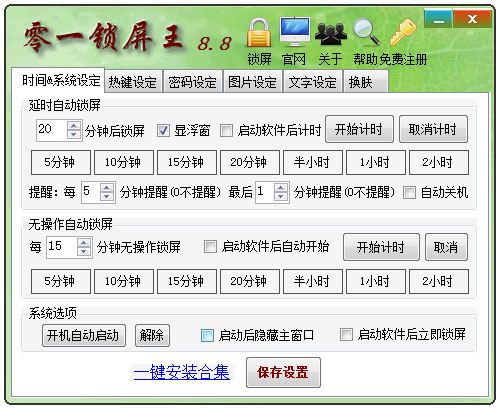Click the 保存设置 button

click(x=283, y=372)
